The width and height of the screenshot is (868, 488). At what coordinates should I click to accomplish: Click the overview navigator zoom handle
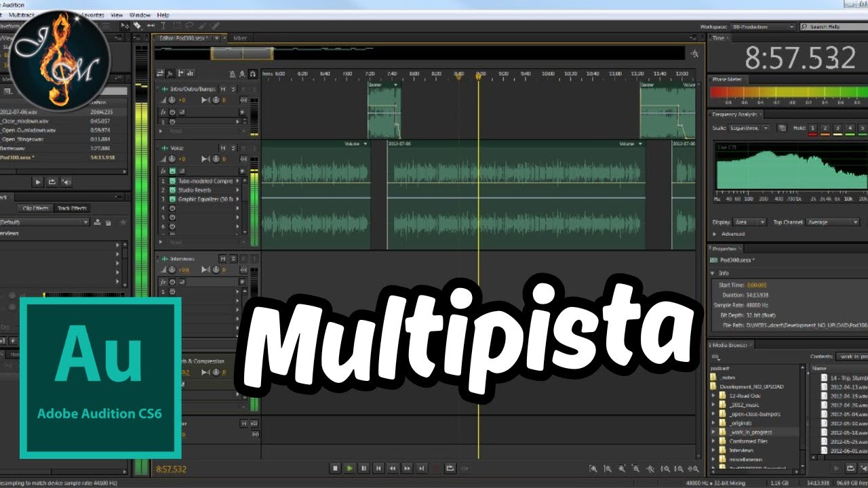pyautogui.click(x=242, y=54)
